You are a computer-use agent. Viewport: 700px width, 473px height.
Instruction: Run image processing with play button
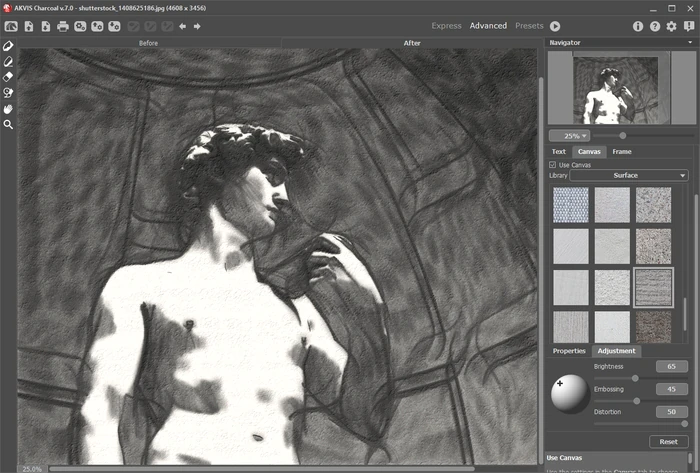[555, 26]
